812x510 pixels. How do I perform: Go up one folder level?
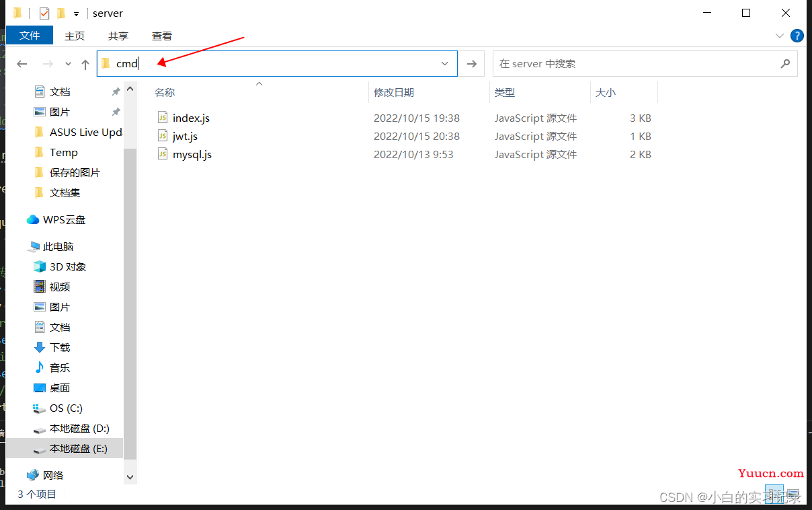(85, 64)
